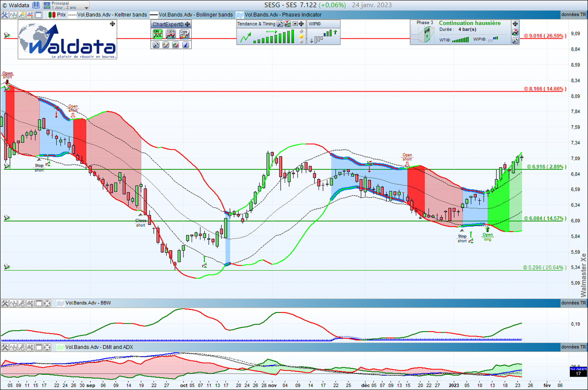
Task: Click the Open long signal marker
Action: (487, 235)
